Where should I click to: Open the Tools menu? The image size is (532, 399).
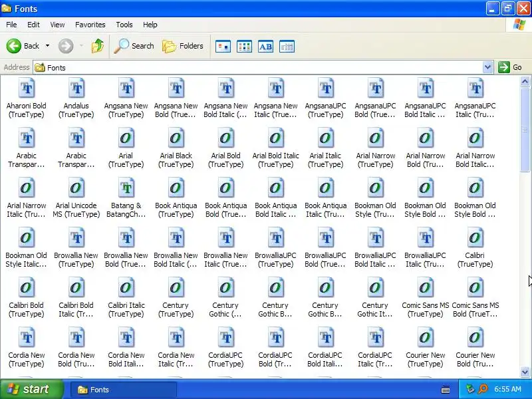click(124, 25)
